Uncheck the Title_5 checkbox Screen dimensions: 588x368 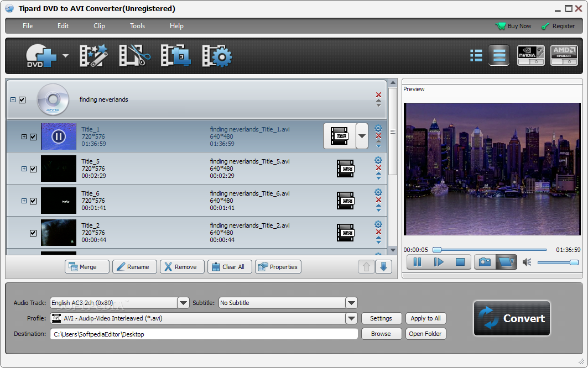point(33,169)
